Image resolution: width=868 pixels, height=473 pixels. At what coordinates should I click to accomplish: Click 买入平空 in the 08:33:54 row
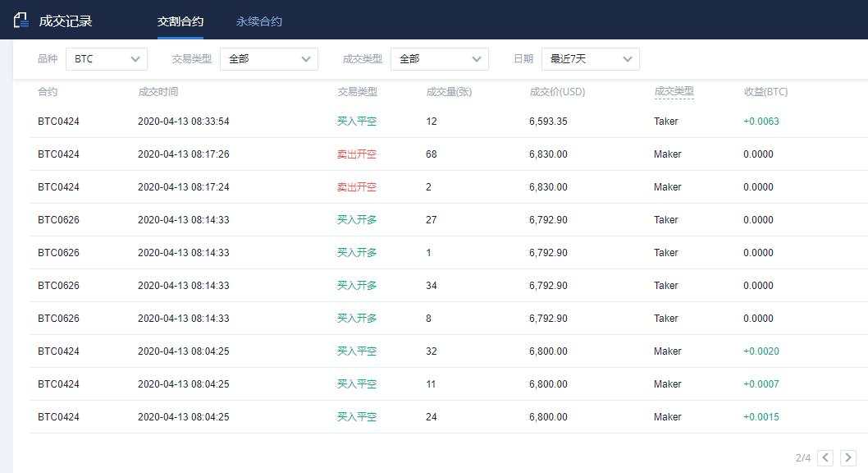click(x=357, y=122)
